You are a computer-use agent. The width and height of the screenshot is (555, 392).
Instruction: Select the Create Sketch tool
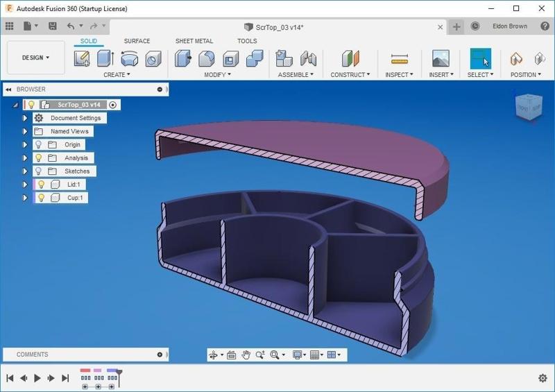pos(82,58)
